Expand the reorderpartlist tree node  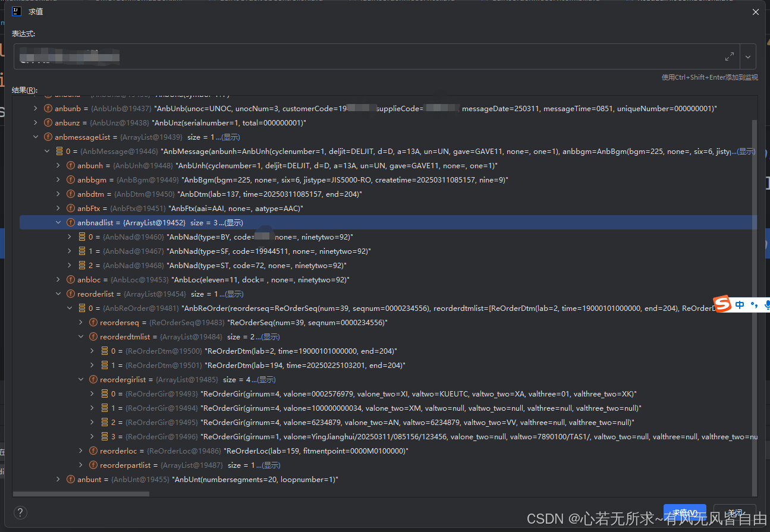pyautogui.click(x=81, y=465)
